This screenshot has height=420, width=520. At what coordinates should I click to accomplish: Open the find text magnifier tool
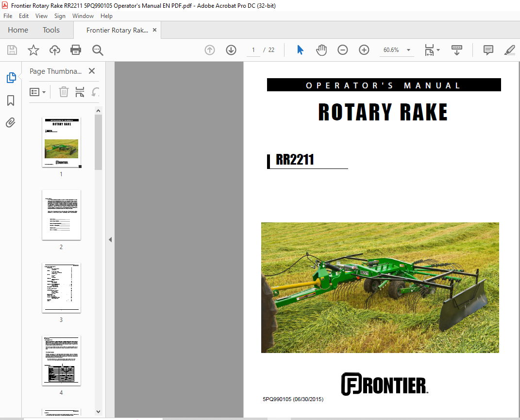pos(98,50)
